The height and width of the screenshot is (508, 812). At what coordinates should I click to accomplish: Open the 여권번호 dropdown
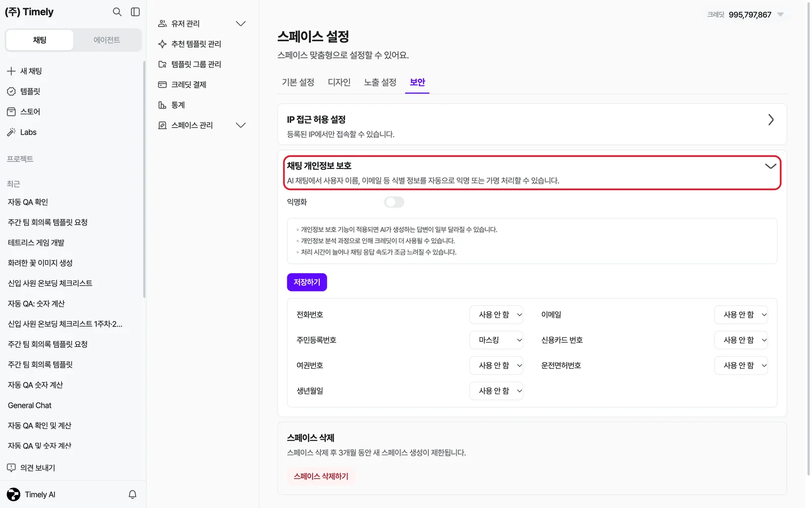pos(496,365)
